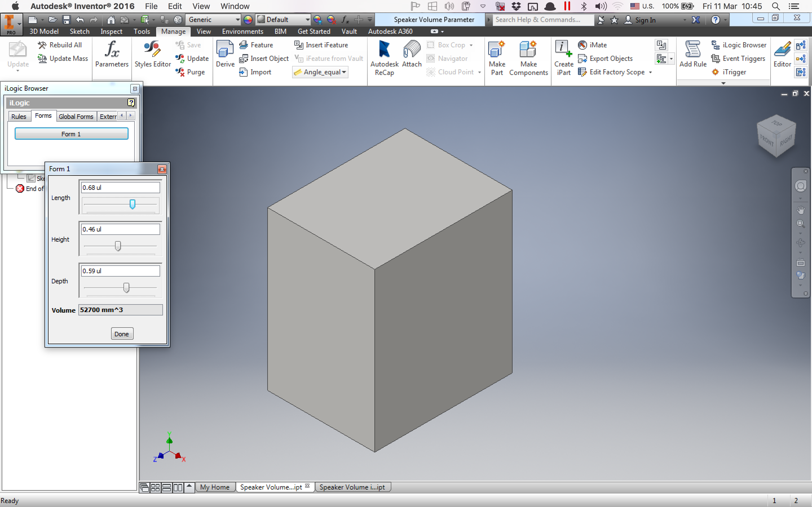Click the Export Objects icon

[606, 58]
